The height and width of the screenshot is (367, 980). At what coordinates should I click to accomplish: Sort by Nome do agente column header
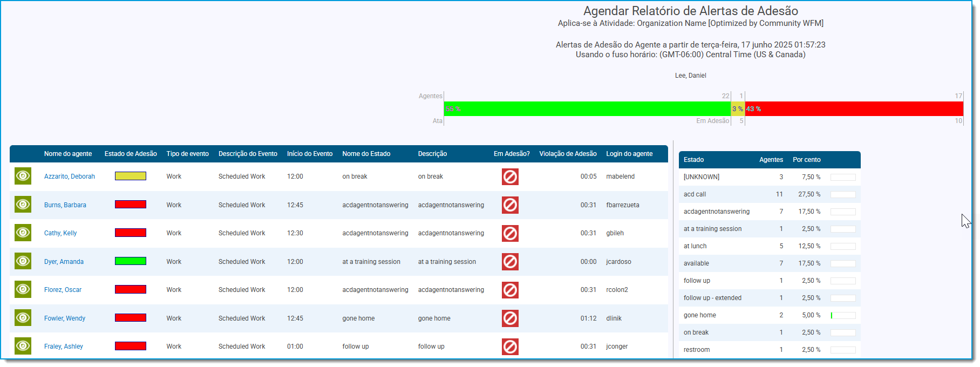pyautogui.click(x=68, y=154)
